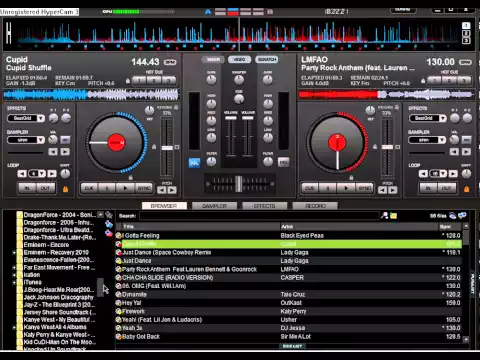Switch to the BROWSER tab
This screenshot has height=360, width=480.
point(164,206)
